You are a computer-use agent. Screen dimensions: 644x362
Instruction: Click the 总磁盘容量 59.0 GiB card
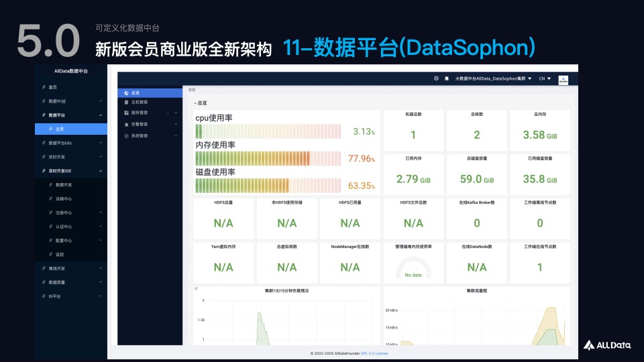(477, 175)
